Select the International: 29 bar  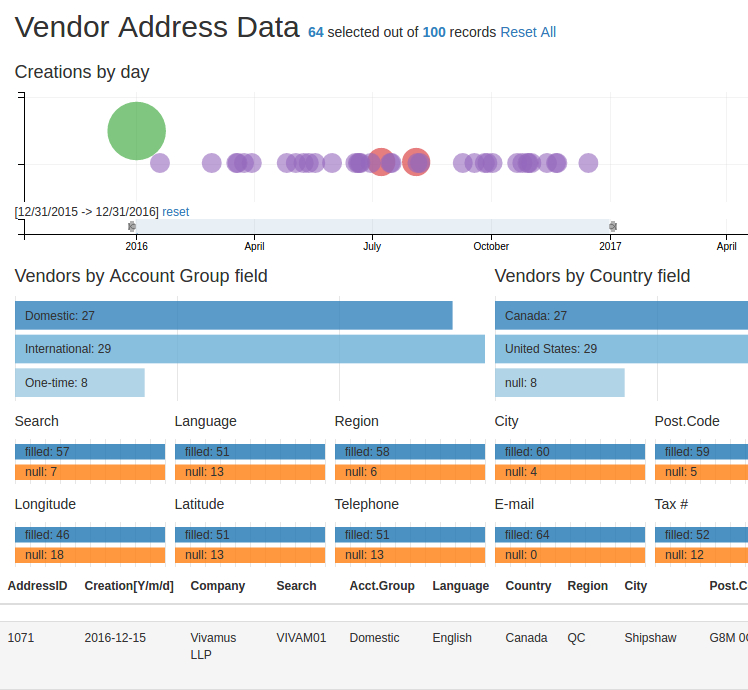[249, 349]
